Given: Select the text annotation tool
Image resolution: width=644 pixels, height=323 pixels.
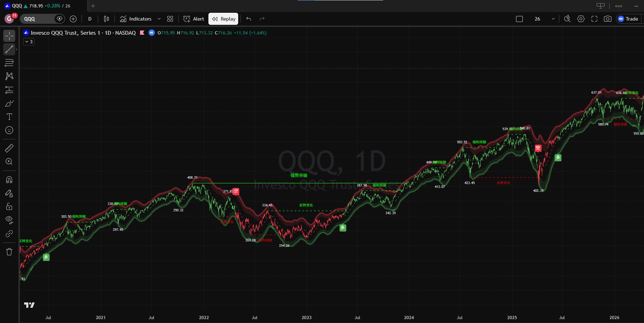Looking at the screenshot, I should (x=9, y=117).
